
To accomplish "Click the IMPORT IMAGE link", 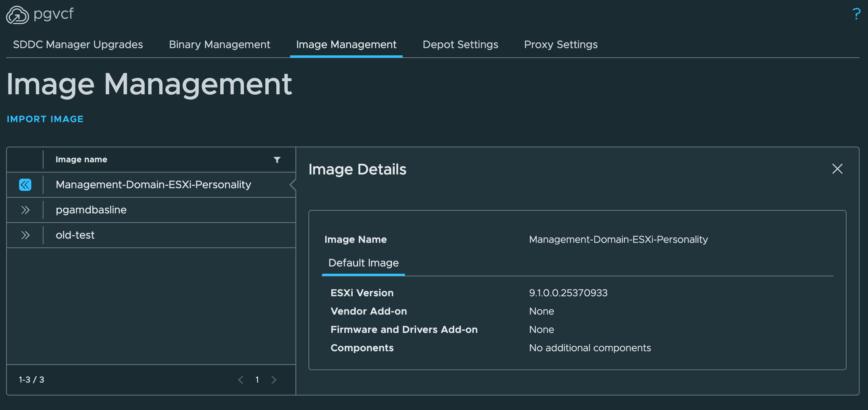I will click(45, 119).
